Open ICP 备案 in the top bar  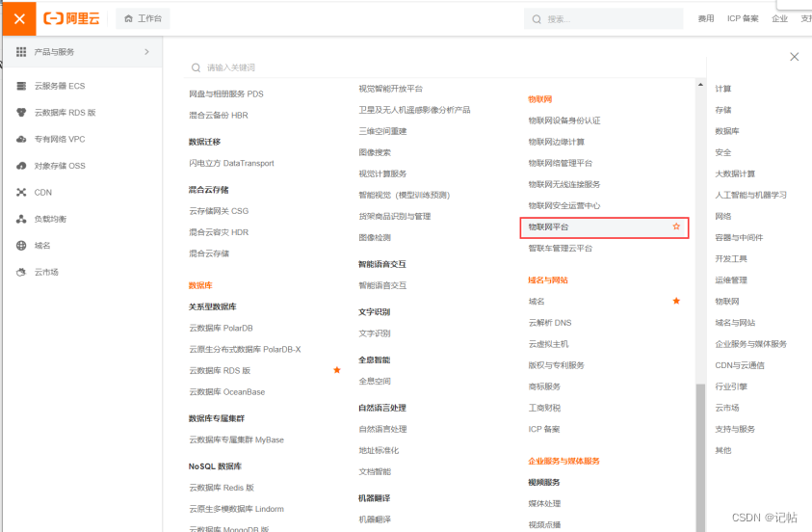coord(743,18)
